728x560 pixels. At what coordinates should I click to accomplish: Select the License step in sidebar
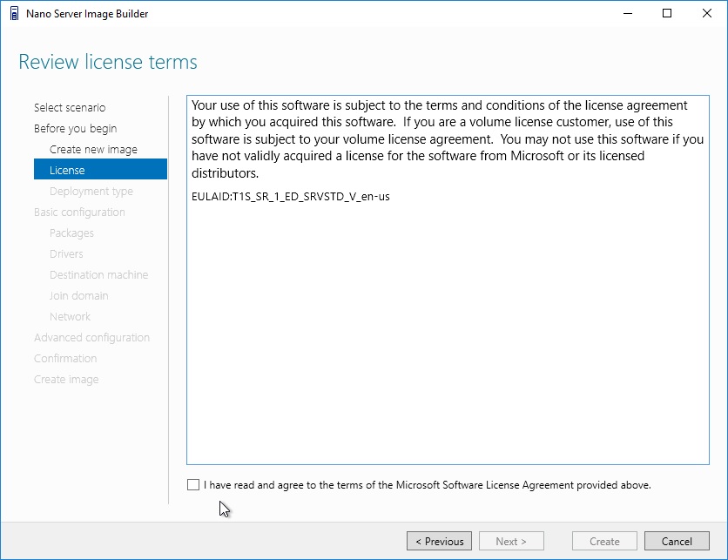point(100,170)
